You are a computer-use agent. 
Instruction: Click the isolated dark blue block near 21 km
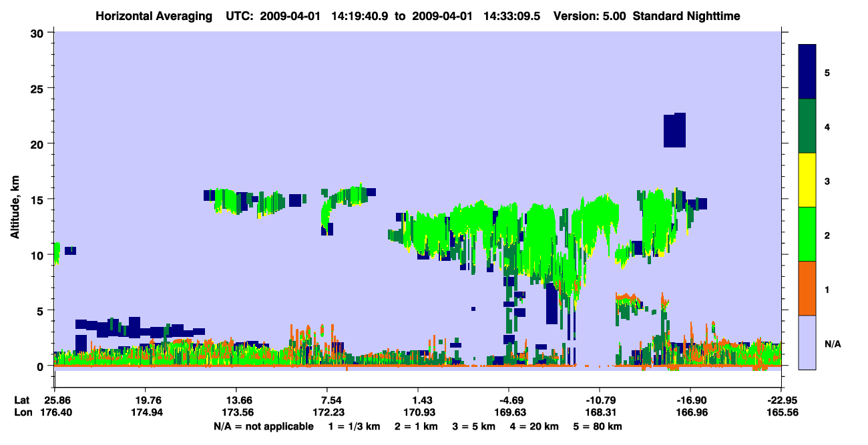674,130
